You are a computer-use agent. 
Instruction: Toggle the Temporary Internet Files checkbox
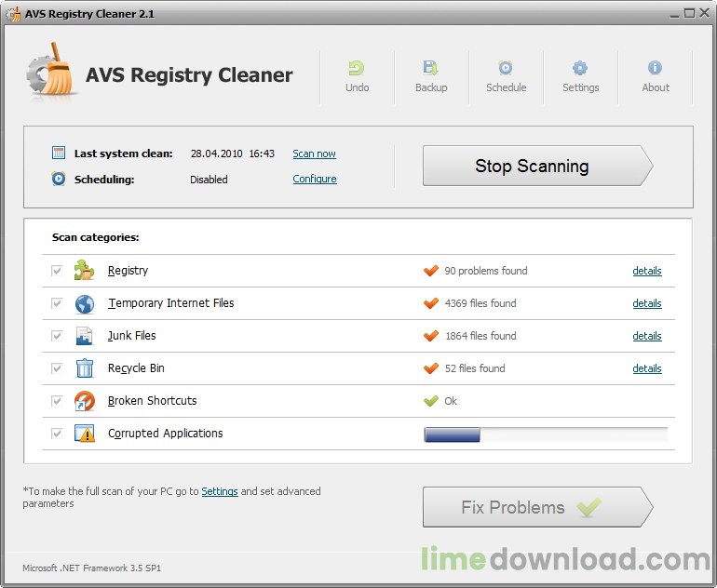coord(57,303)
